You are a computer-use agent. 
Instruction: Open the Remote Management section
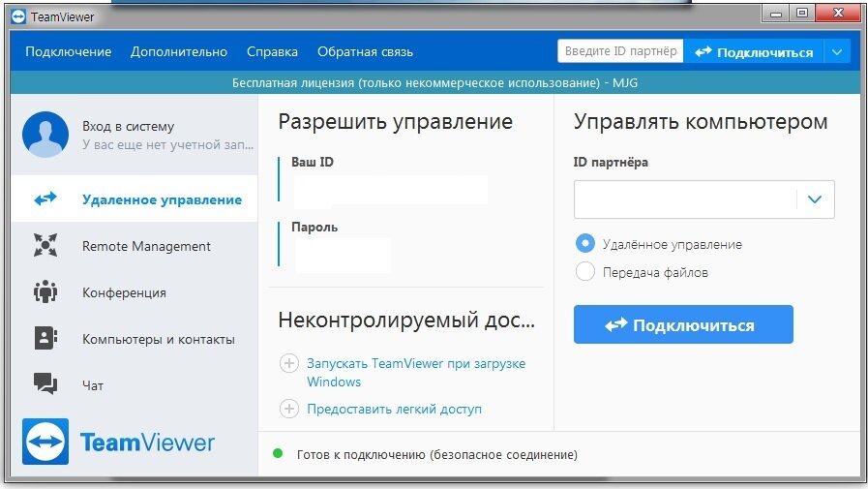pos(135,245)
